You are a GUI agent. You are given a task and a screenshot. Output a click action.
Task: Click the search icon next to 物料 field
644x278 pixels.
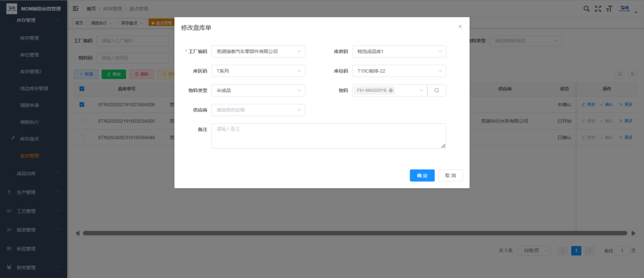pos(437,90)
